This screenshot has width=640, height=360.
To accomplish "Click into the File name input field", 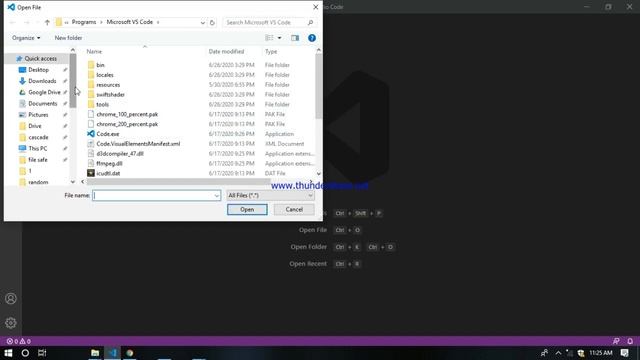I will click(x=153, y=196).
